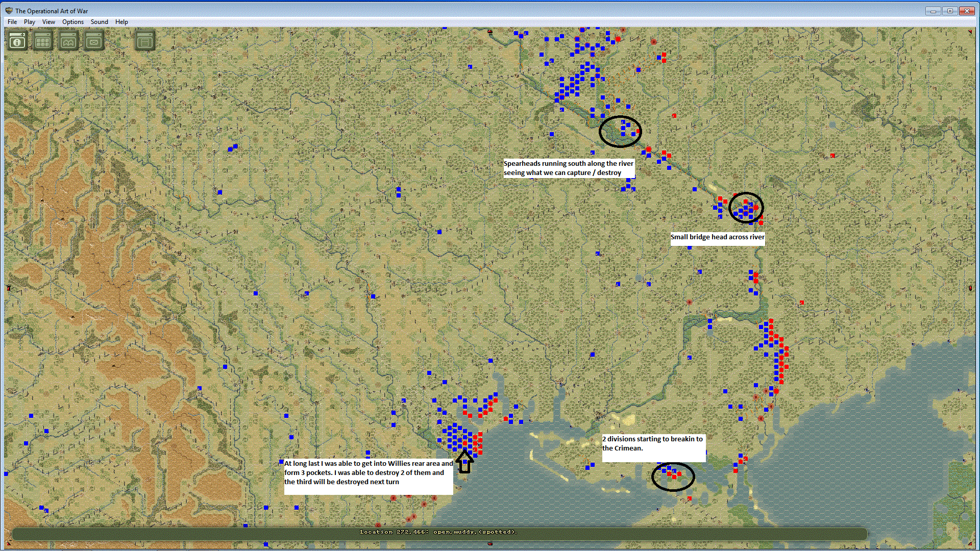Select circled units at the Crimea entrance

[673, 477]
